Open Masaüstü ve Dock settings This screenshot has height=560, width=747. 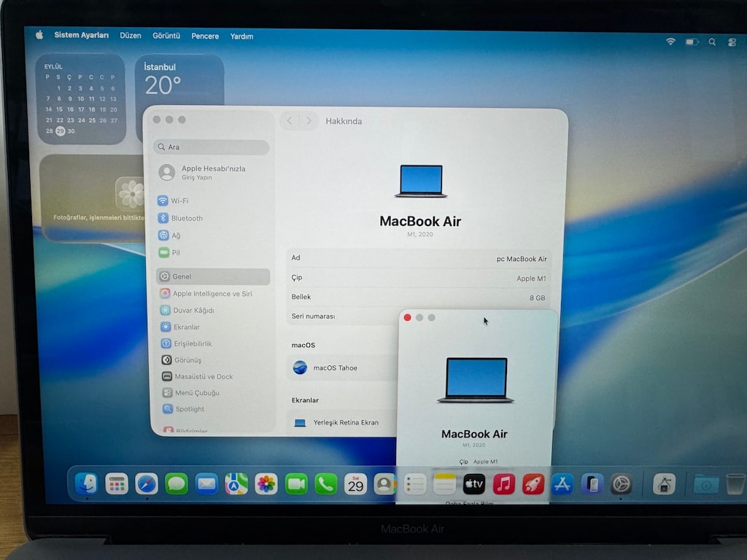coord(197,376)
